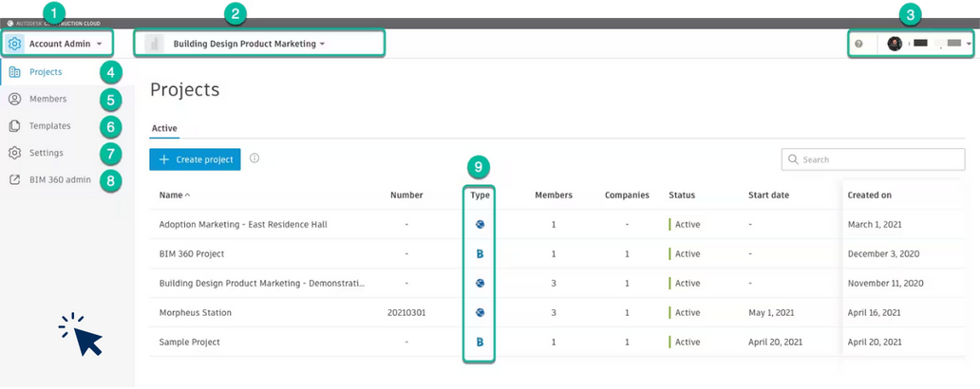
Task: Expand the Building Design Product Marketing account selector
Action: pyautogui.click(x=250, y=45)
